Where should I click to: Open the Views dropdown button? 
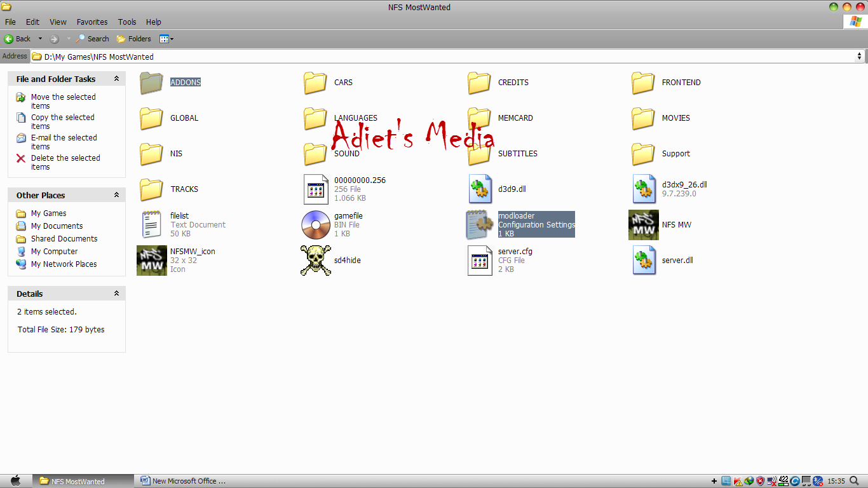pos(166,39)
